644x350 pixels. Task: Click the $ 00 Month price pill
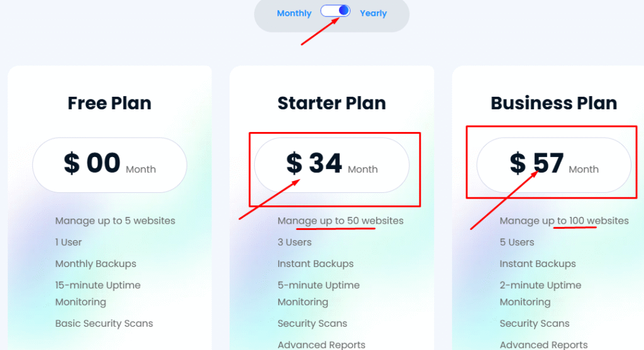coord(109,165)
